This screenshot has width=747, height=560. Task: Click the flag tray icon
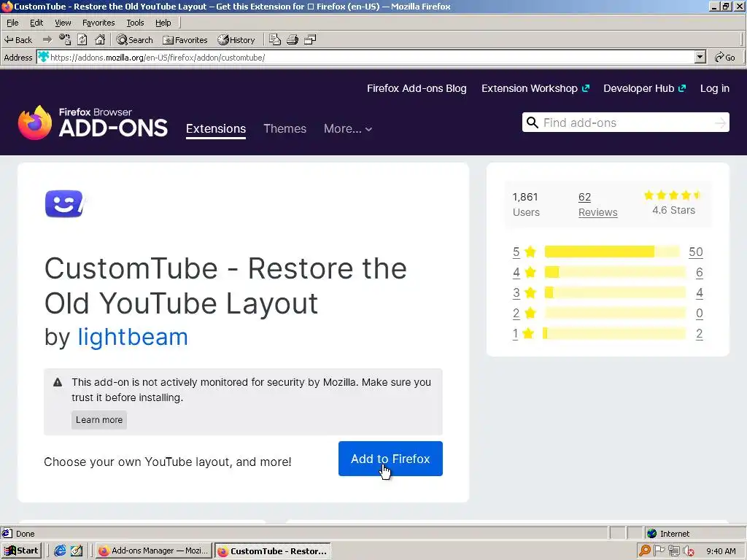coord(659,551)
